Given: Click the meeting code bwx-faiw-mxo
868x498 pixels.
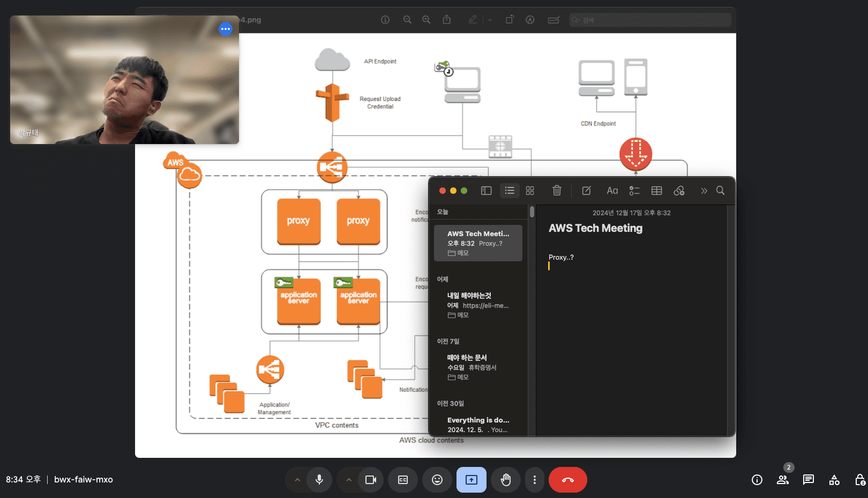Looking at the screenshot, I should [x=84, y=480].
